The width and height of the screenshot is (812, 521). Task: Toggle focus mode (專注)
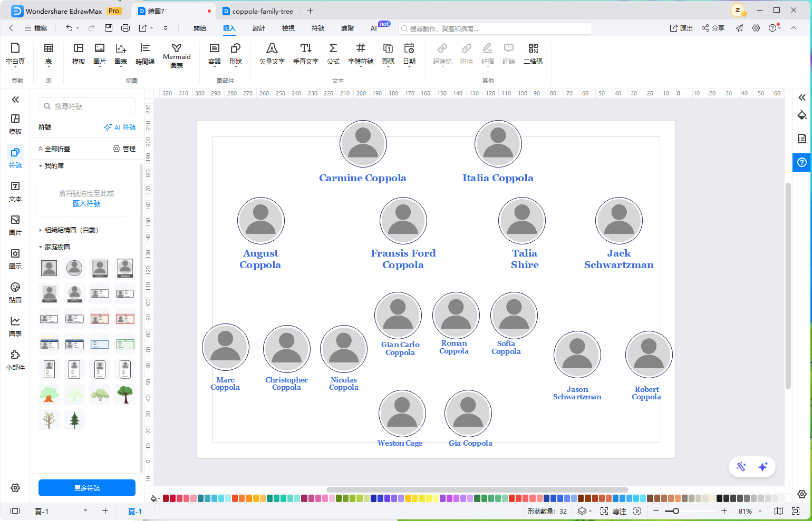pyautogui.click(x=614, y=511)
